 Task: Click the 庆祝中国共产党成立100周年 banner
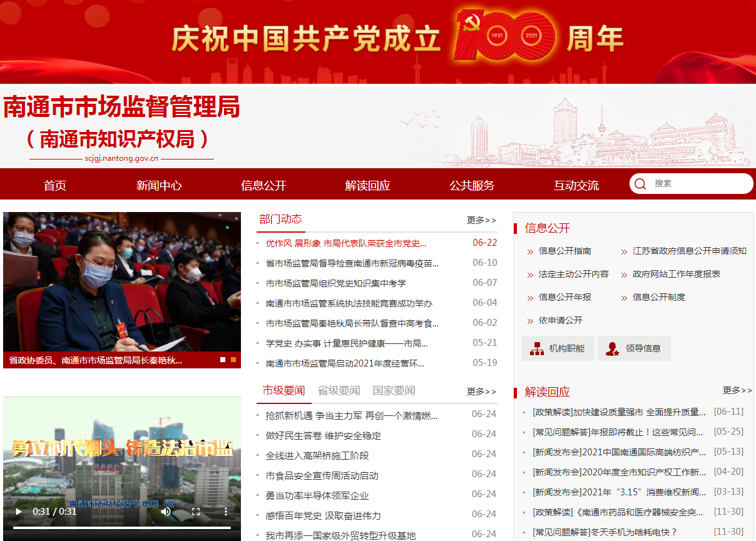click(378, 41)
